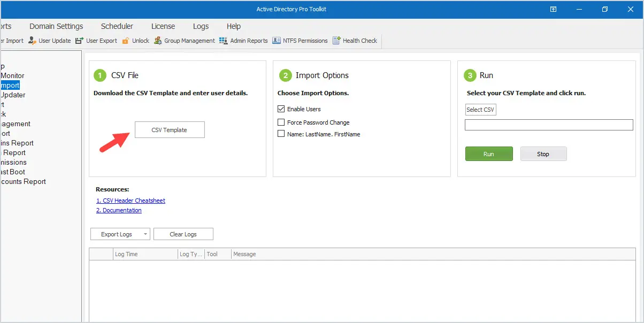The image size is (644, 323).
Task: Sort logs by the Log Time column
Action: 145,254
